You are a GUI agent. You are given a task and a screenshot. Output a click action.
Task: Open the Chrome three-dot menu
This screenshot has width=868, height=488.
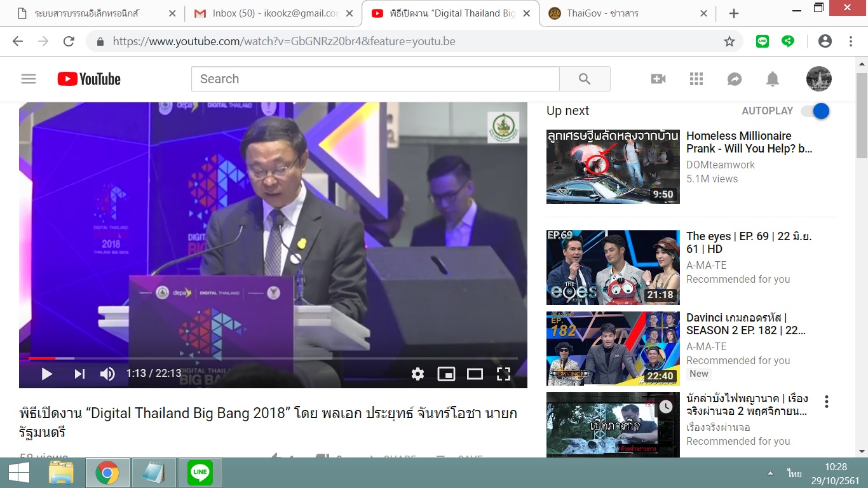851,41
